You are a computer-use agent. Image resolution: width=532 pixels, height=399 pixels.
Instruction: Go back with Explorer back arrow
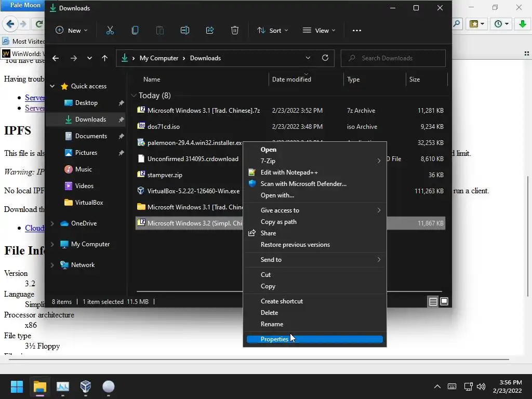coord(56,58)
